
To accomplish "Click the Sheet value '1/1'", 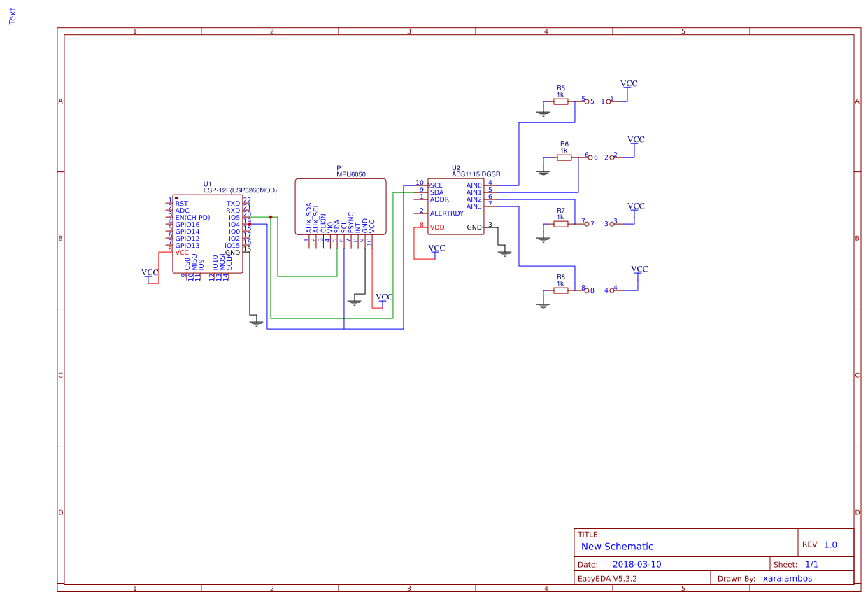I will [811, 564].
